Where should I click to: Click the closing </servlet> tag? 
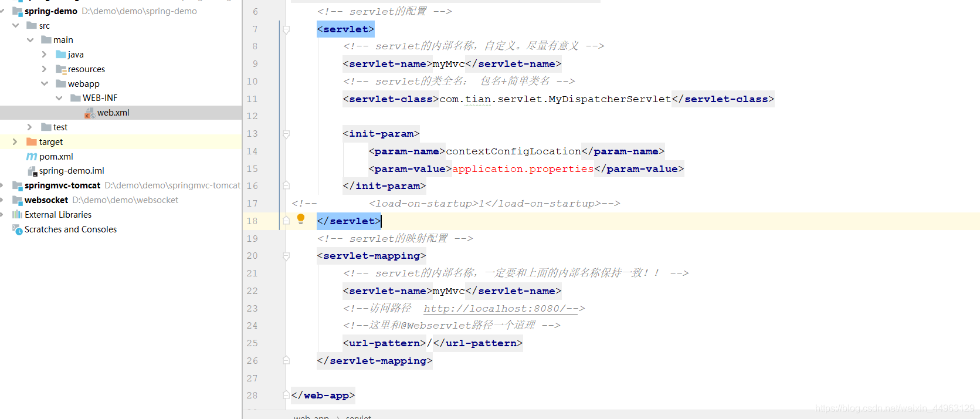[349, 221]
